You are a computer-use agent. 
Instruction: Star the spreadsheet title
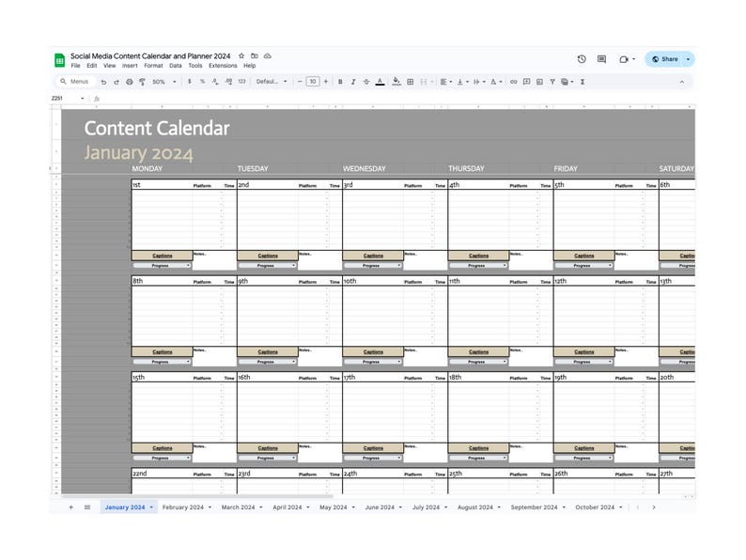click(241, 55)
